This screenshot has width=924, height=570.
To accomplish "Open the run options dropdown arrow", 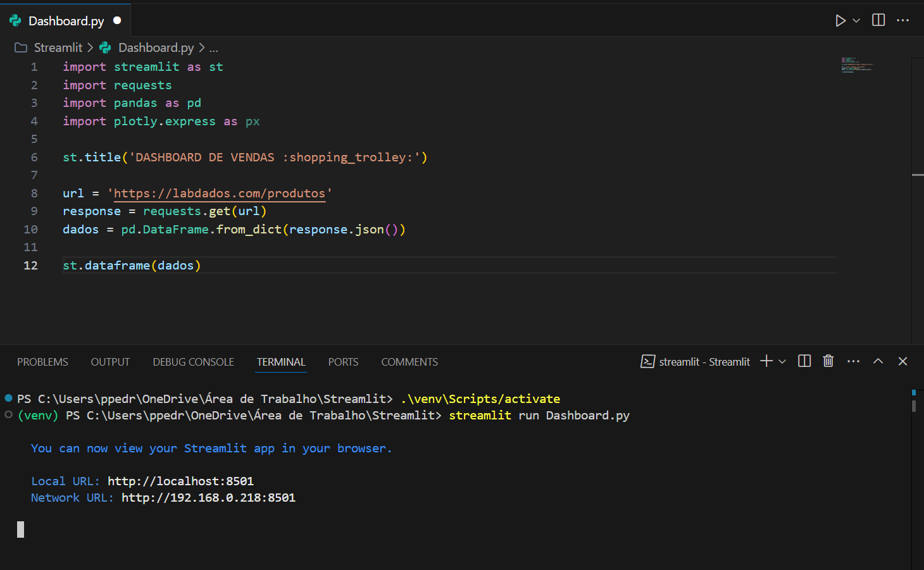I will pos(856,21).
